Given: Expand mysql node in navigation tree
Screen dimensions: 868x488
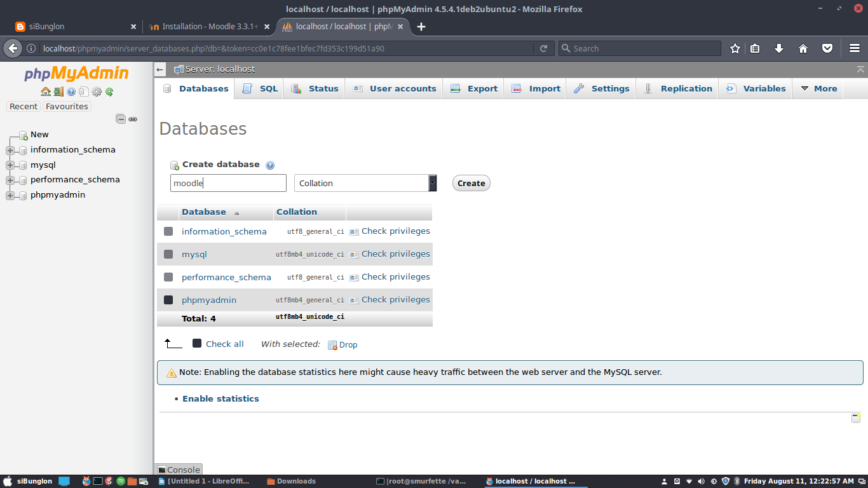Looking at the screenshot, I should [10, 165].
